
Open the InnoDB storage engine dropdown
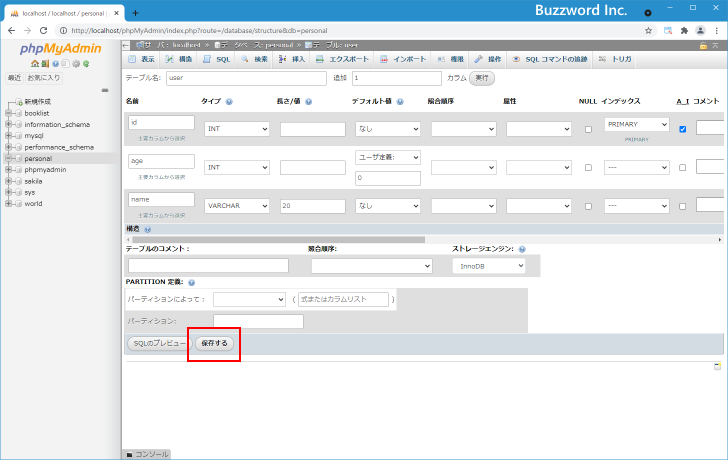point(491,266)
